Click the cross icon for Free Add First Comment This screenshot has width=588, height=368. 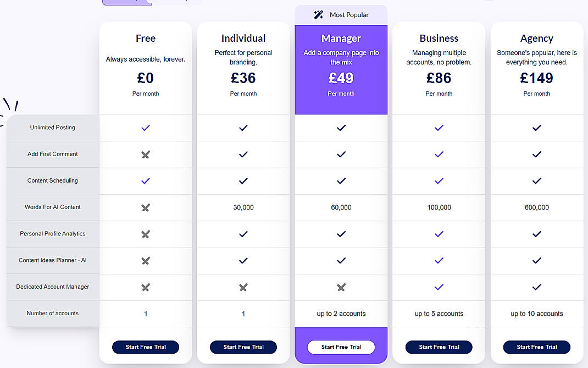tap(145, 154)
